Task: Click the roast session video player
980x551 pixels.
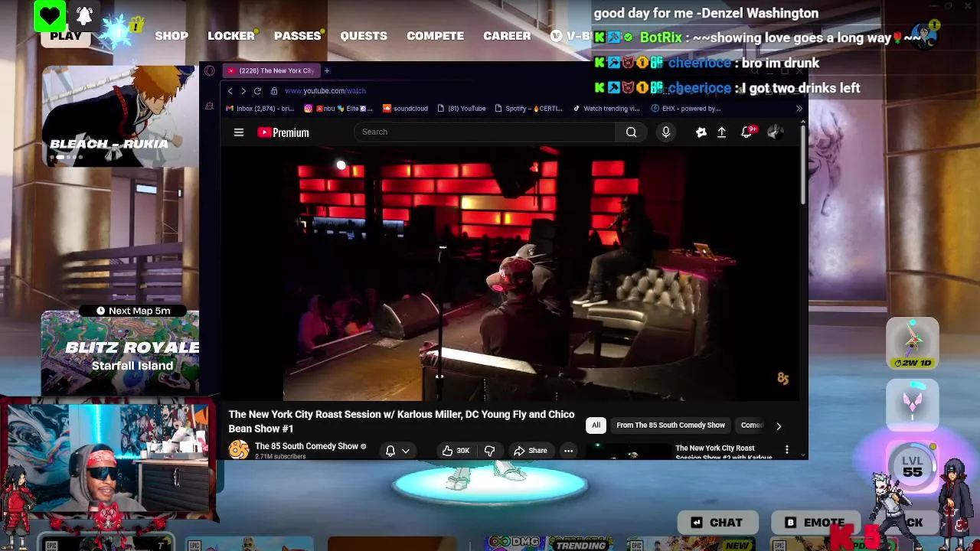Action: pos(509,273)
